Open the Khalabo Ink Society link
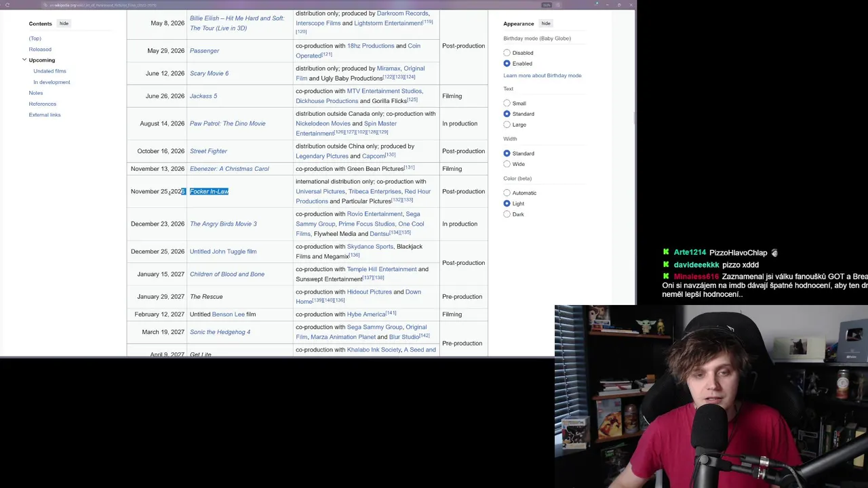The height and width of the screenshot is (488, 868). point(374,350)
